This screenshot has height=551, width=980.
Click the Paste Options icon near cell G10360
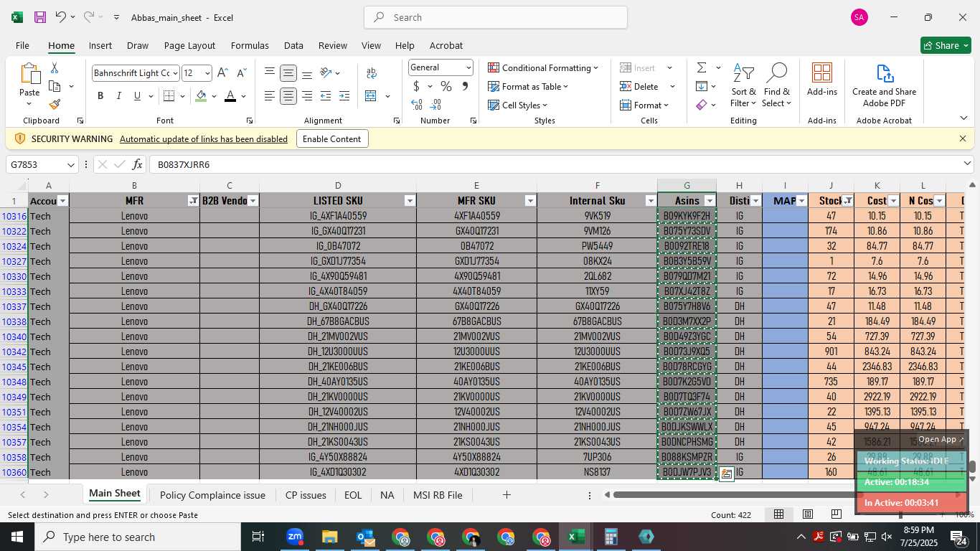point(726,474)
